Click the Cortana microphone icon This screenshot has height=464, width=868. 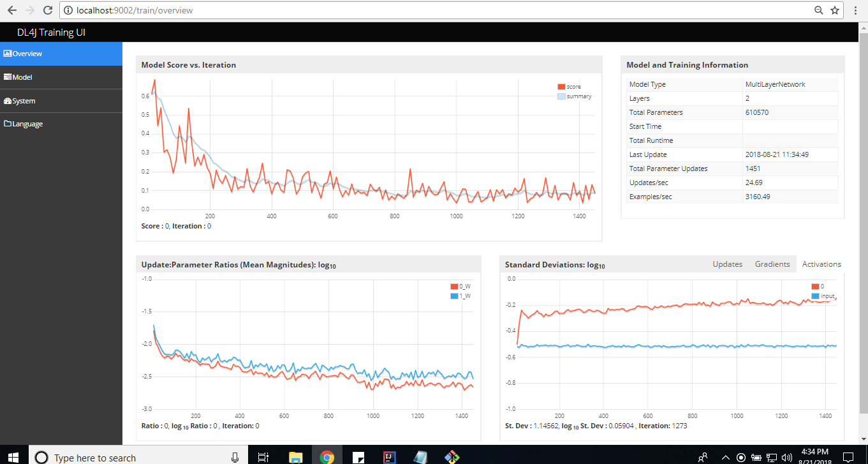point(235,457)
